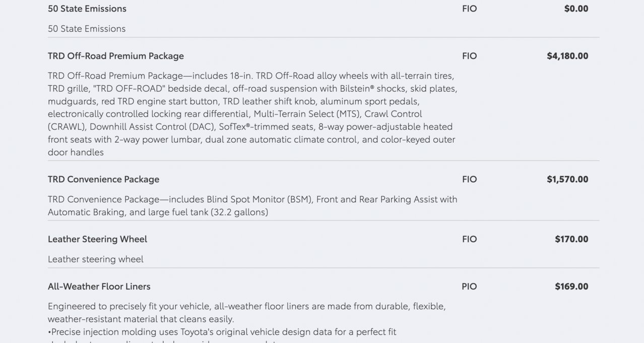Click the Off-Road Premium Package description paragraph
This screenshot has height=343, width=644.
(x=252, y=114)
